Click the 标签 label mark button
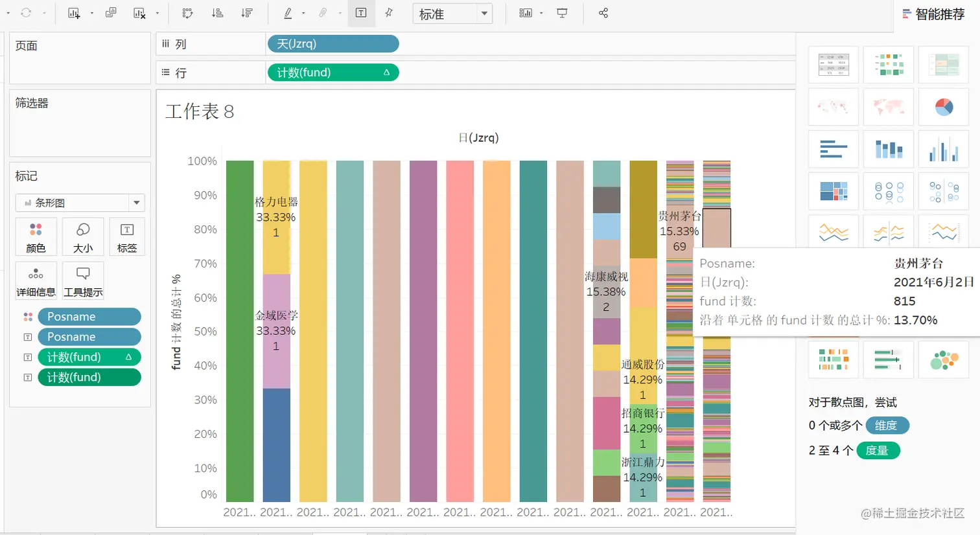 pos(127,237)
